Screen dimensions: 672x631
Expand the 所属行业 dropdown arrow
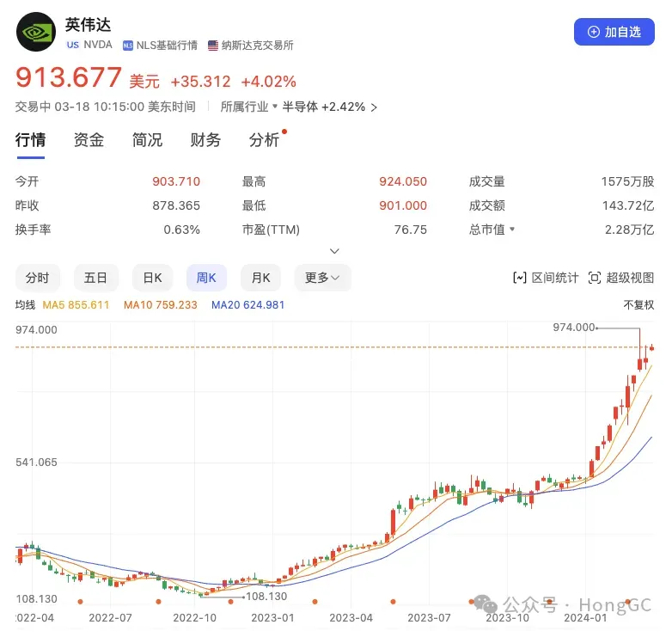pyautogui.click(x=275, y=106)
